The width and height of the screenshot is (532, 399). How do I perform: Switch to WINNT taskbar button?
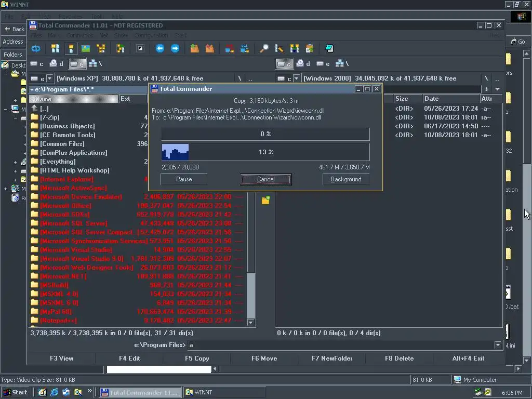(x=224, y=392)
